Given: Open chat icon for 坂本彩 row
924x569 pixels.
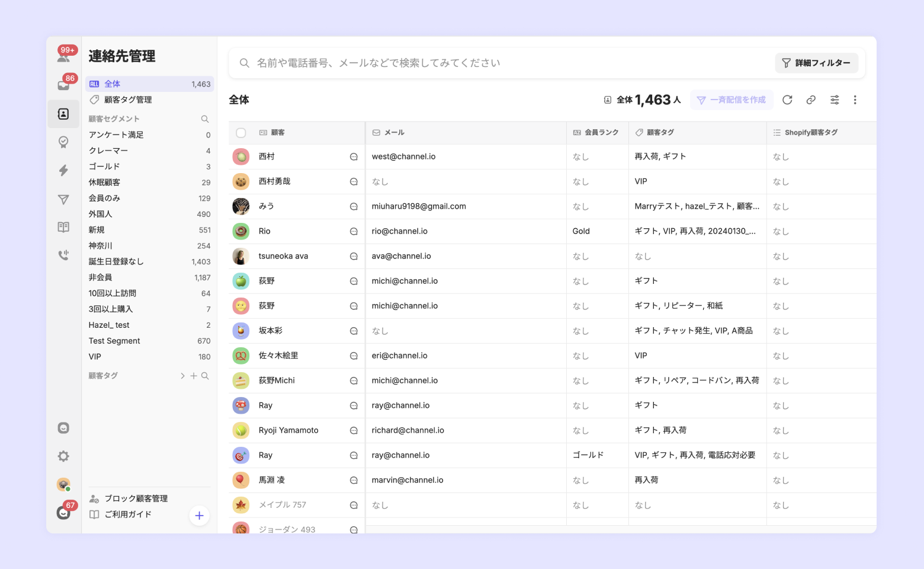Looking at the screenshot, I should [x=354, y=331].
